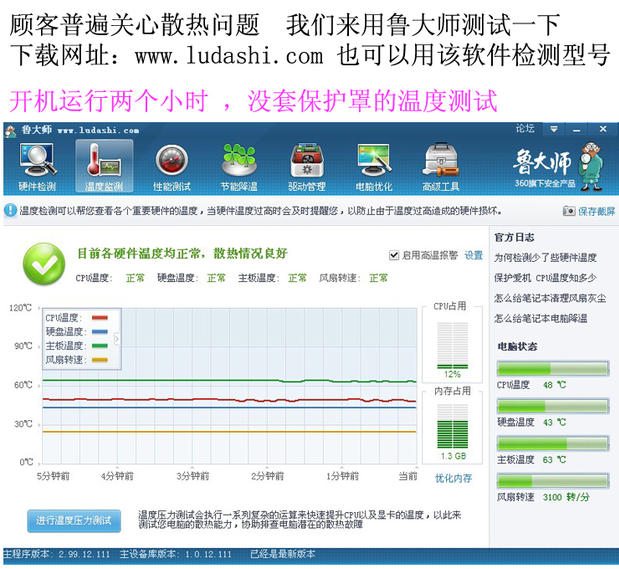Open the title bar dropdown menu arrow

(x=554, y=129)
